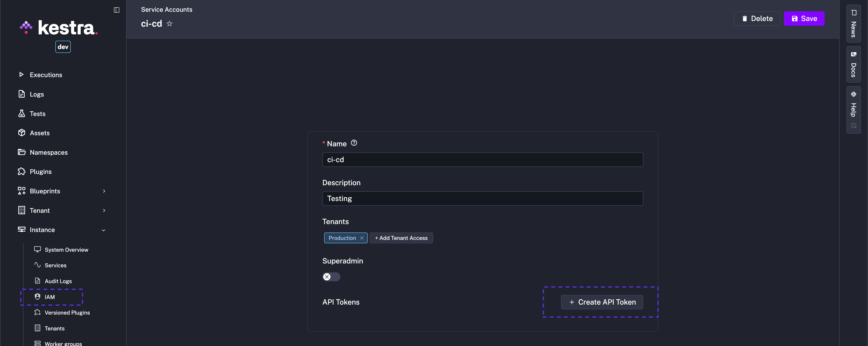Screen dimensions: 868x346
Task: Expand the Tenant menu
Action: pyautogui.click(x=104, y=210)
